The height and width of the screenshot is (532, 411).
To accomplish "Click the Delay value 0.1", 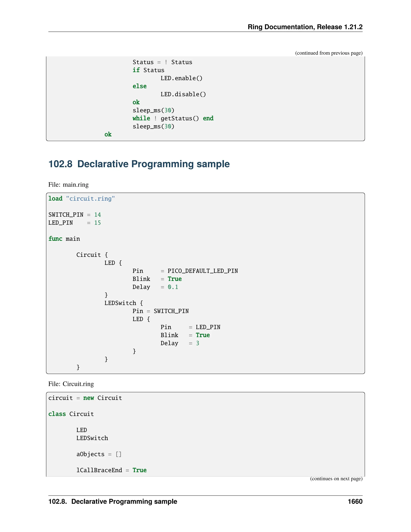I will point(173,287).
